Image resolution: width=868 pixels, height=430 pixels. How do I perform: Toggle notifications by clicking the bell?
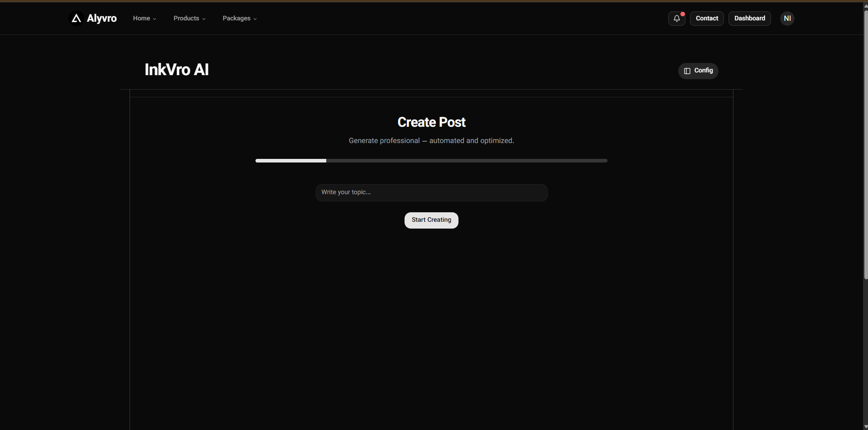click(x=676, y=19)
